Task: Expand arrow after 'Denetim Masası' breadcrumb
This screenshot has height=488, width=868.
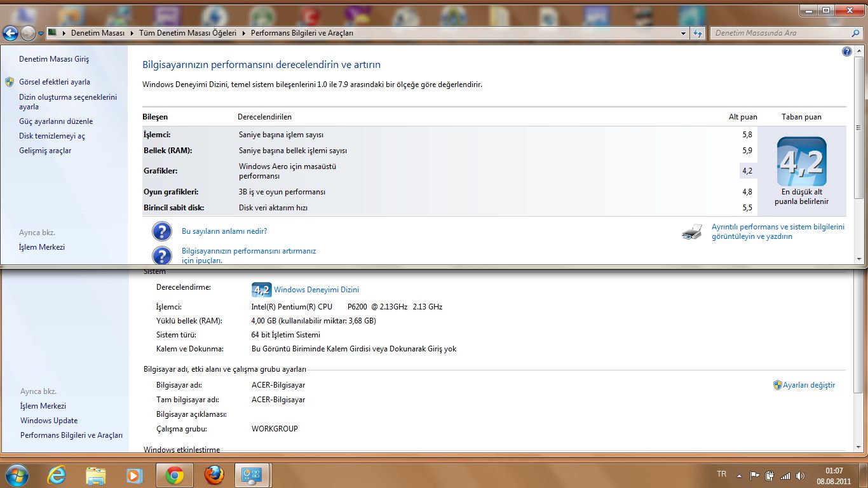Action: point(132,33)
